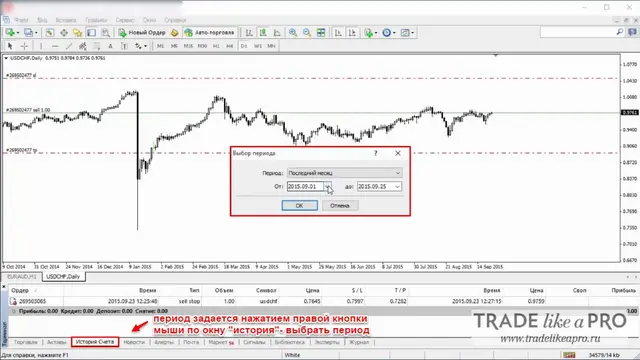Select the Fibonacci retracement tool
Viewport: 640px width, 360px height.
96,46
